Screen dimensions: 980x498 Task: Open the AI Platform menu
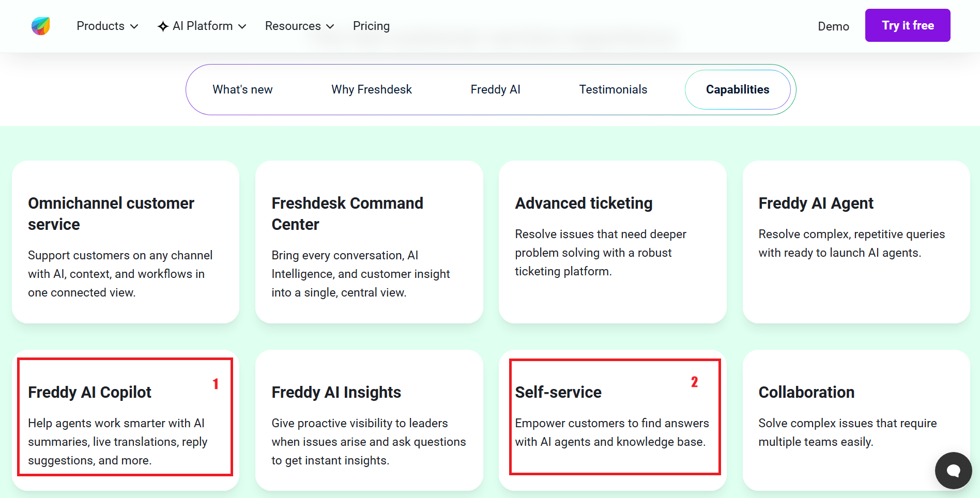click(x=202, y=26)
